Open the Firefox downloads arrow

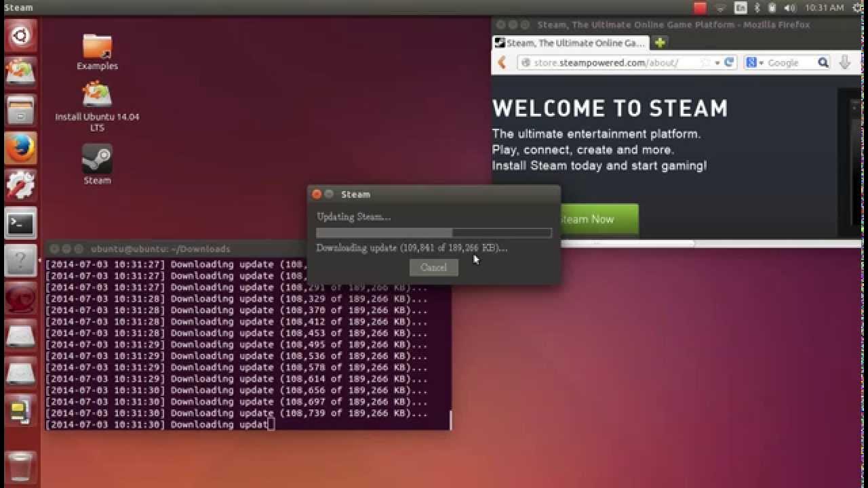(x=845, y=62)
